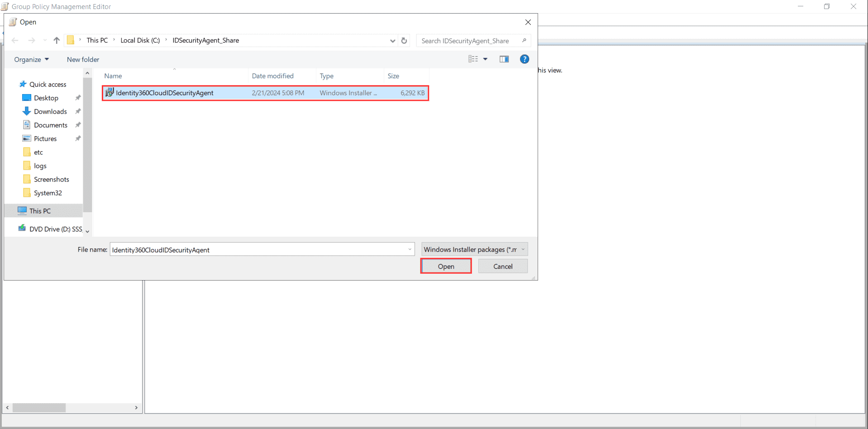Click the pin icon beside Desktop
Viewport: 868px width, 429px height.
tap(78, 98)
